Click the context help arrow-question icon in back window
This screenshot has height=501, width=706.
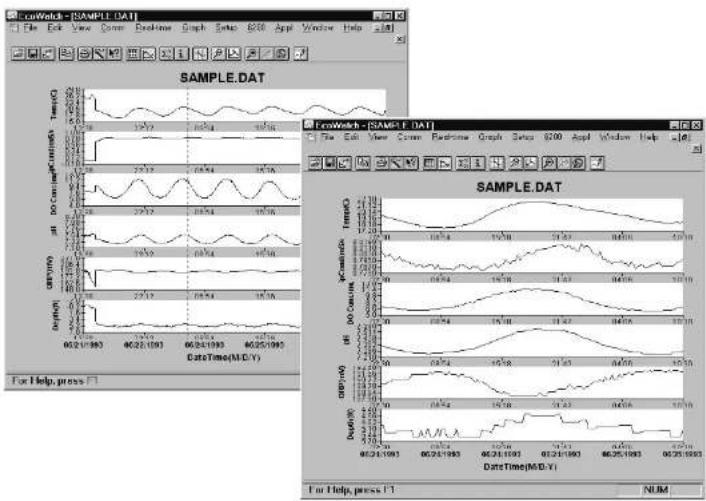(114, 54)
